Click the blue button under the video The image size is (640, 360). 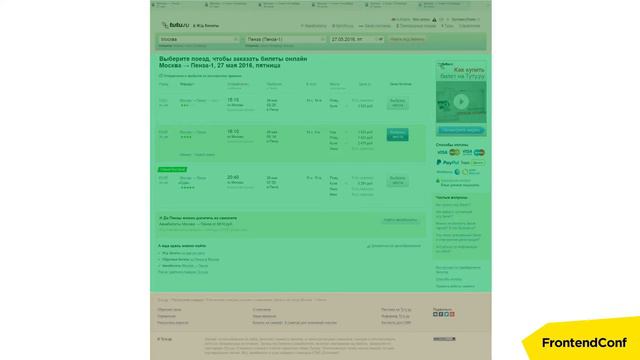tap(461, 130)
